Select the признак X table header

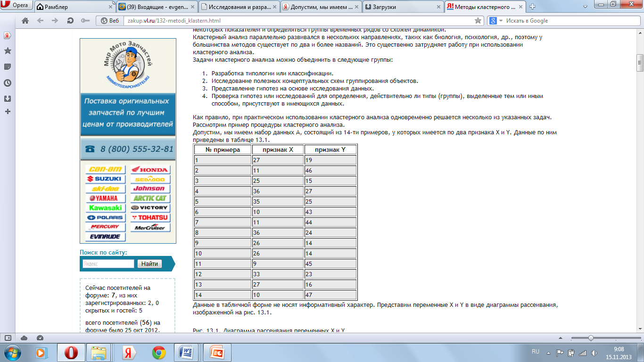click(278, 150)
